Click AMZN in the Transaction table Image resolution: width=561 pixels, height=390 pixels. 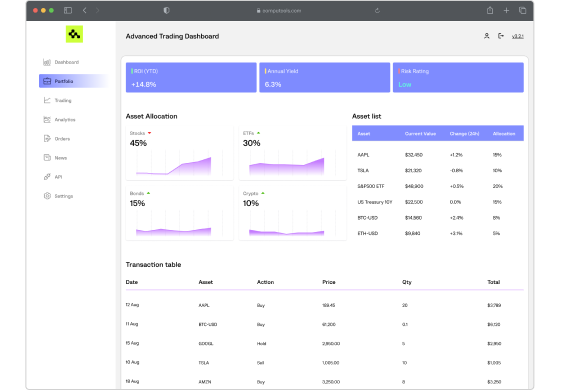[205, 382]
